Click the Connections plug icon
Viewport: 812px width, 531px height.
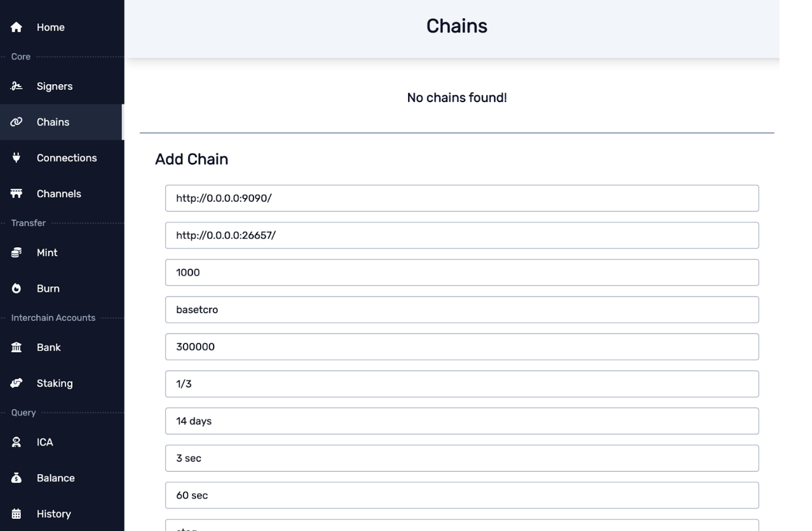[17, 158]
